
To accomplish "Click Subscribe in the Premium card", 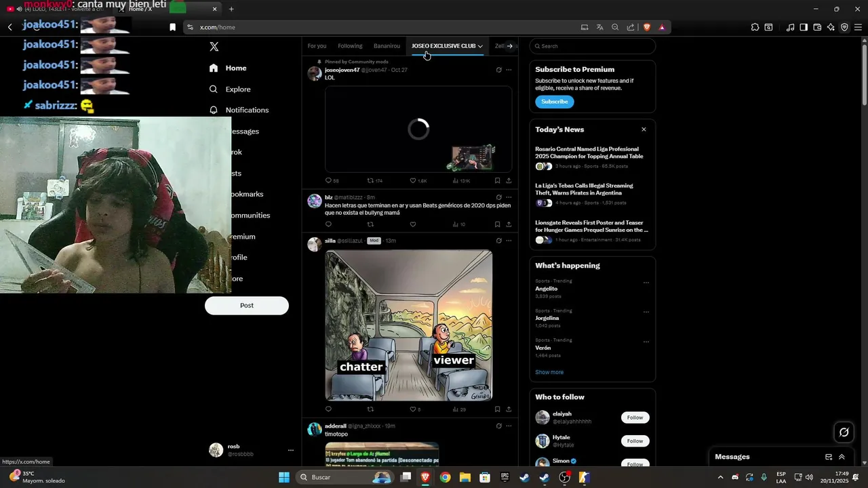I will click(554, 102).
